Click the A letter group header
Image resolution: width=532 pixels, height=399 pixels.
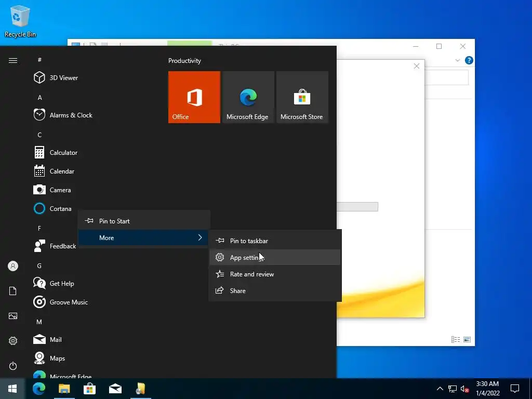[39, 97]
